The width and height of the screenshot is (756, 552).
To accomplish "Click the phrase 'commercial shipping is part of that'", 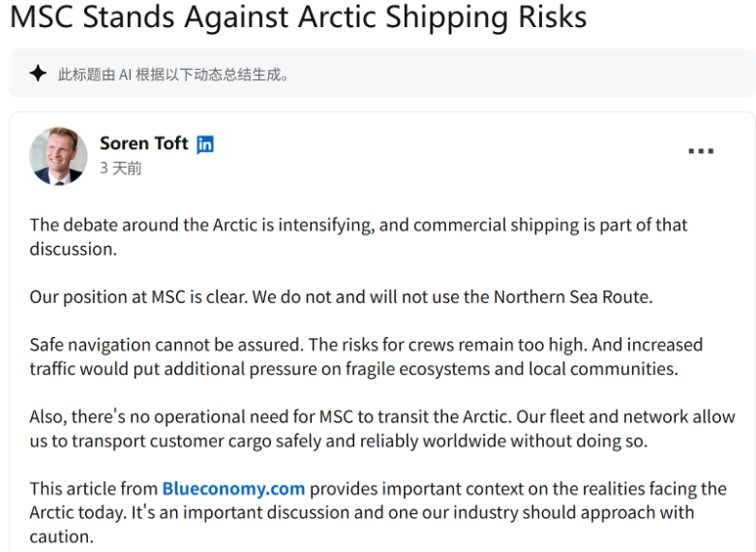I will [550, 225].
